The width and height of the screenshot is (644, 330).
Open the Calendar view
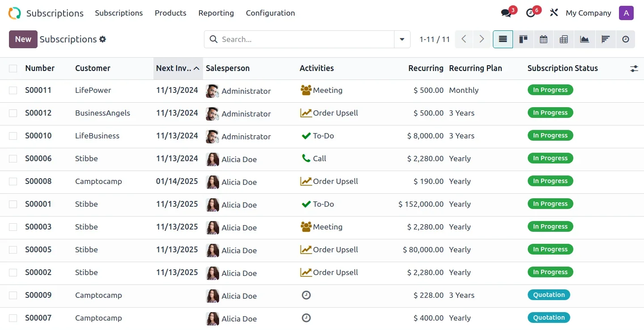[x=543, y=39]
